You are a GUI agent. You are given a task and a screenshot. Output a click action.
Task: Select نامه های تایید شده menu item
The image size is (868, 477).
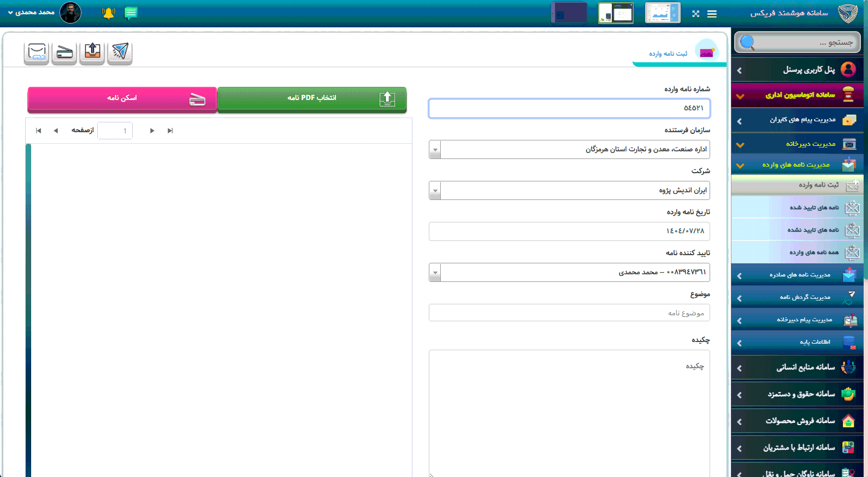[813, 208]
